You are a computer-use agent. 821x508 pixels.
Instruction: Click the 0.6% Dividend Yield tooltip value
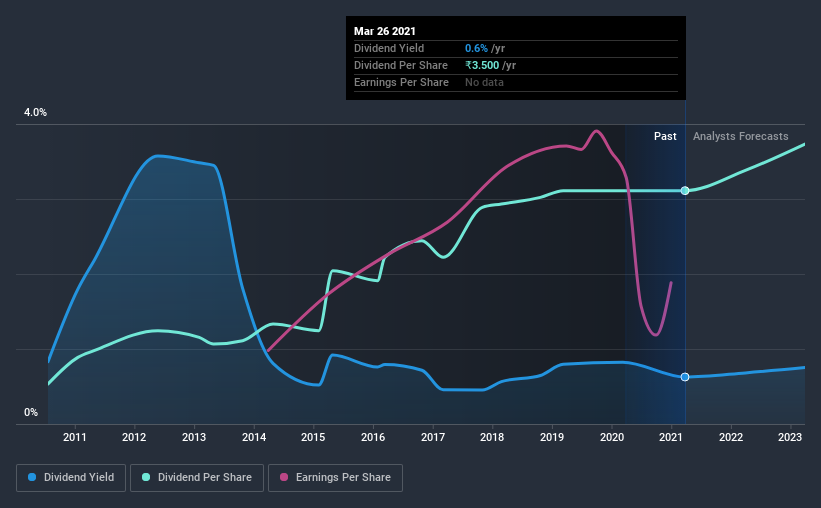coord(476,48)
